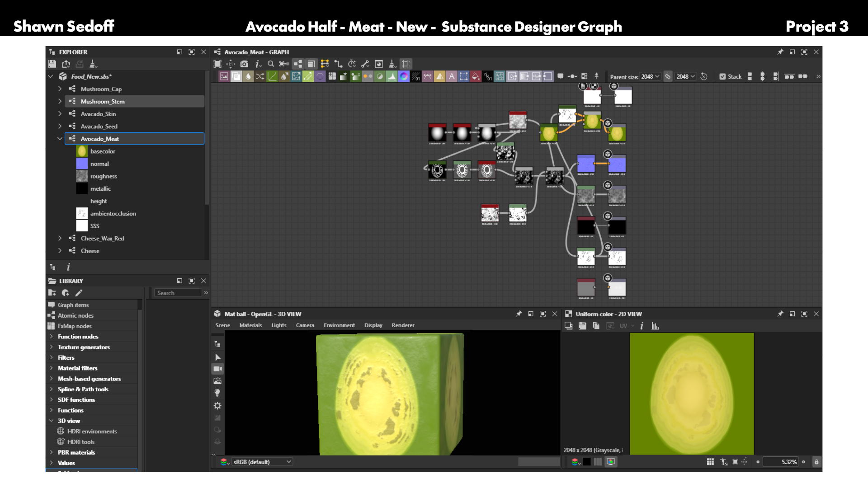Collapse the Avocado_Meat graph in Explorer
The image size is (868, 488).
[60, 139]
